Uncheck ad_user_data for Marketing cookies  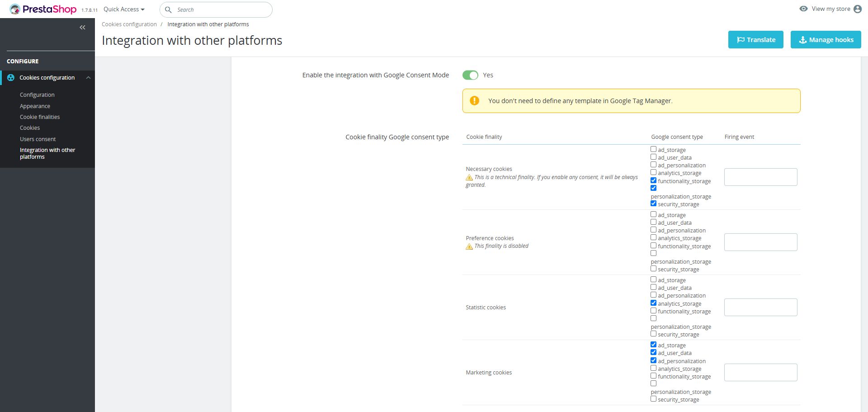pyautogui.click(x=654, y=352)
